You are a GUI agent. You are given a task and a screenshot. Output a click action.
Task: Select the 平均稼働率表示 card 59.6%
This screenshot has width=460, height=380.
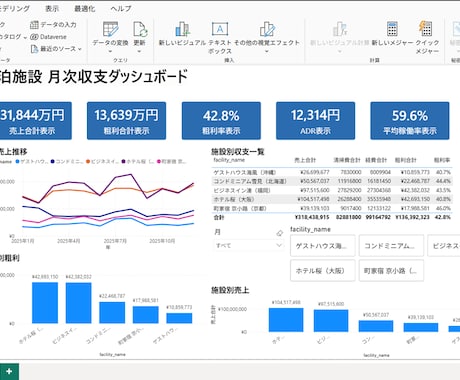point(410,121)
